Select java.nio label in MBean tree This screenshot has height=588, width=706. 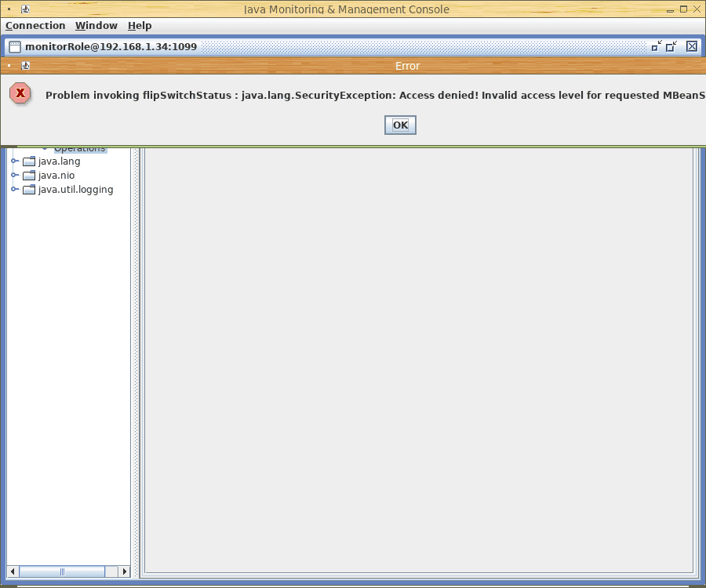[56, 176]
